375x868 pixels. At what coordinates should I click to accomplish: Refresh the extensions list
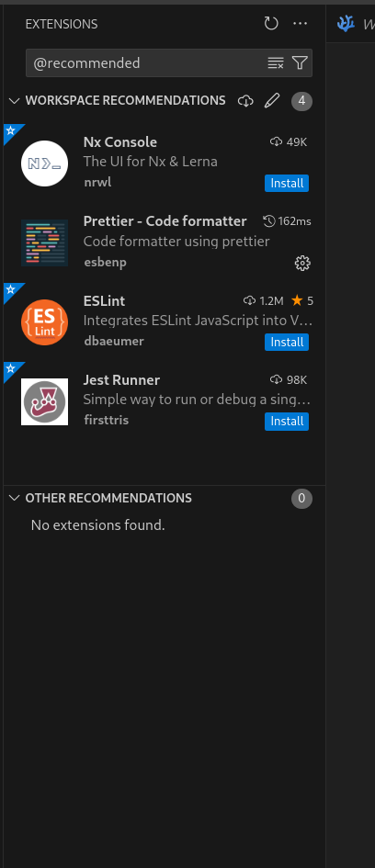[x=271, y=23]
